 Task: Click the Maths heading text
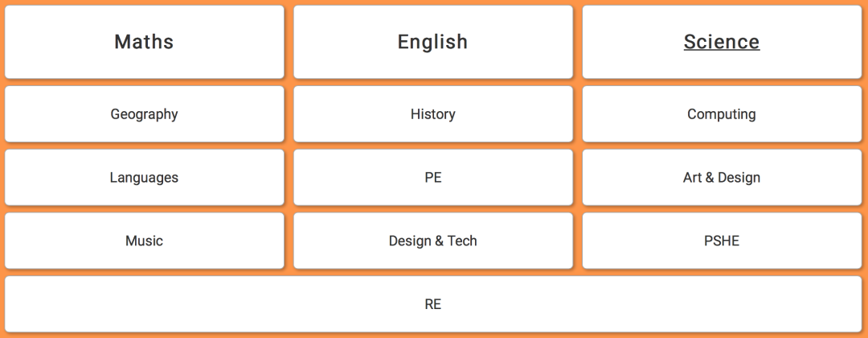(x=144, y=42)
